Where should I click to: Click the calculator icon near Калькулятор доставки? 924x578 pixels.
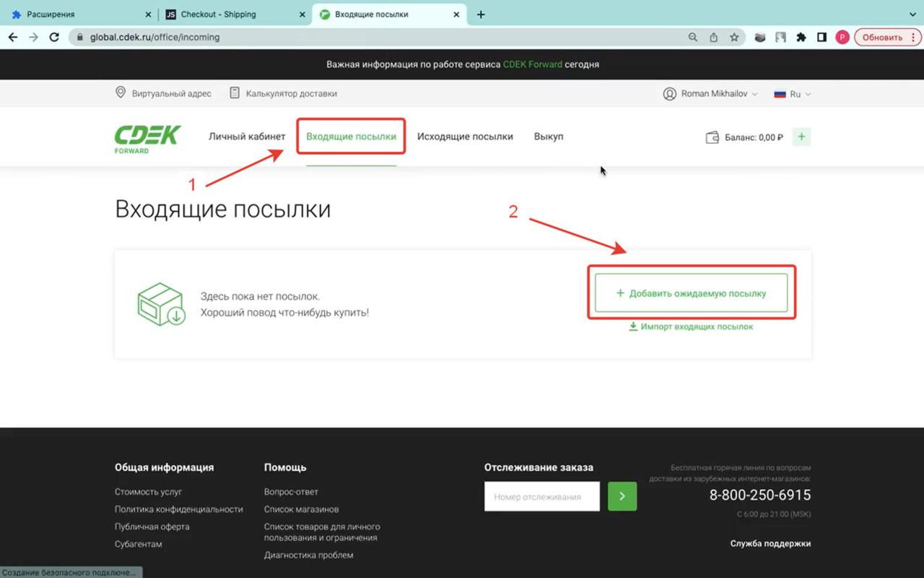click(235, 93)
